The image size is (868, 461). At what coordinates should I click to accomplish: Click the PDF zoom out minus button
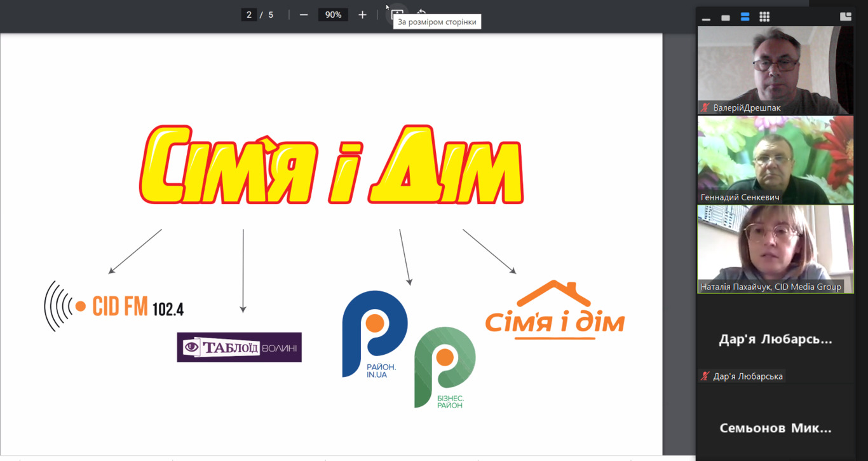point(304,15)
